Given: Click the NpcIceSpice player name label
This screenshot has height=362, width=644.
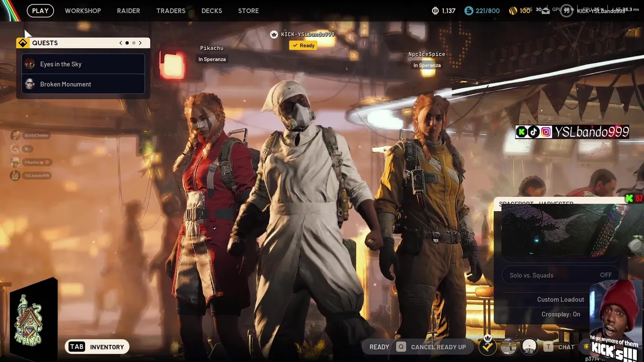Looking at the screenshot, I should pyautogui.click(x=427, y=54).
